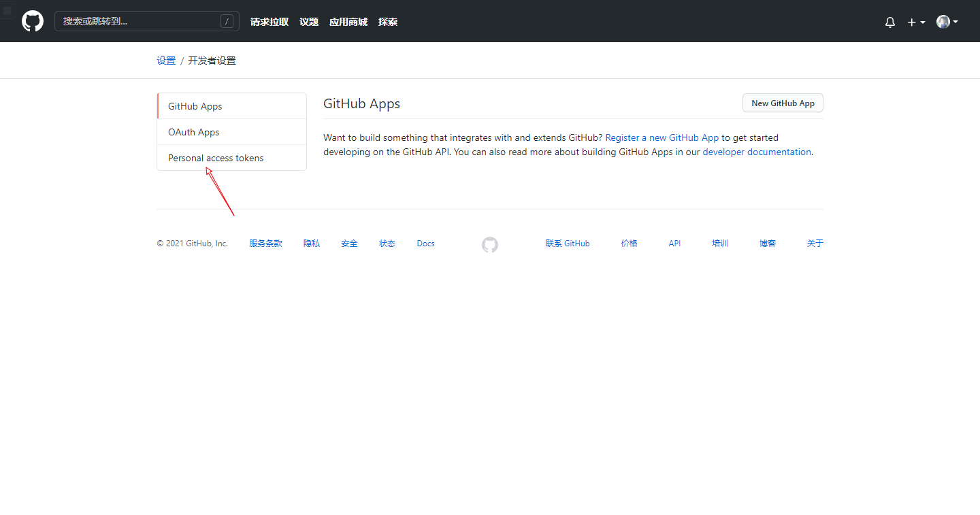980x515 pixels.
Task: Open 隐私 footer link
Action: click(x=312, y=244)
